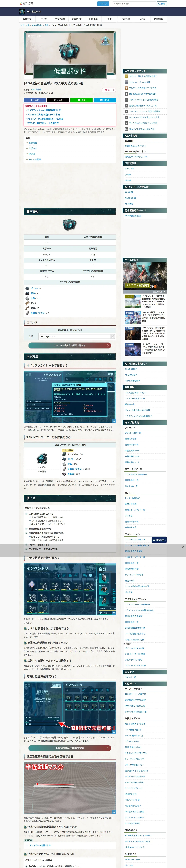Open 攻略班Twitterアカウント link

pyautogui.click(x=136, y=146)
